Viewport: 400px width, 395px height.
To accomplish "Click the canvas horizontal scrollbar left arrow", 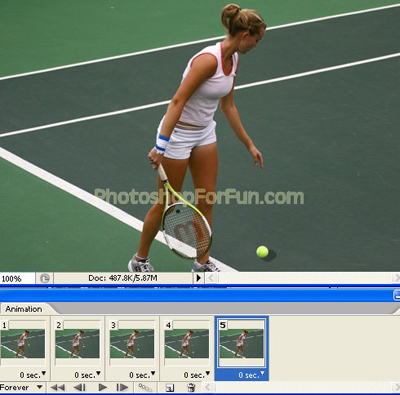I will pos(211,278).
